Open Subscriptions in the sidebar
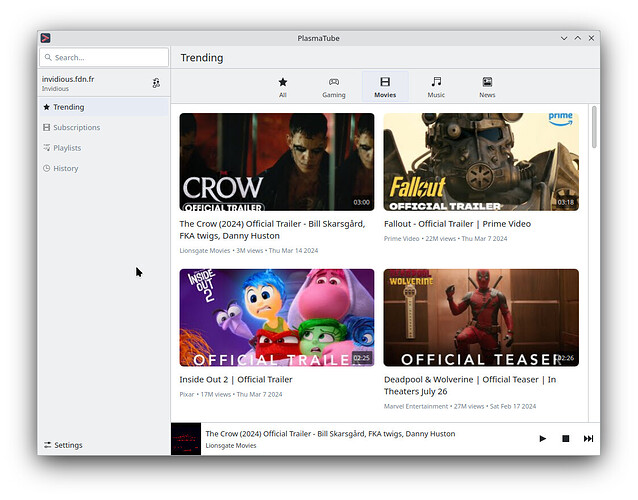Viewport: 638px width, 500px height. [103, 127]
